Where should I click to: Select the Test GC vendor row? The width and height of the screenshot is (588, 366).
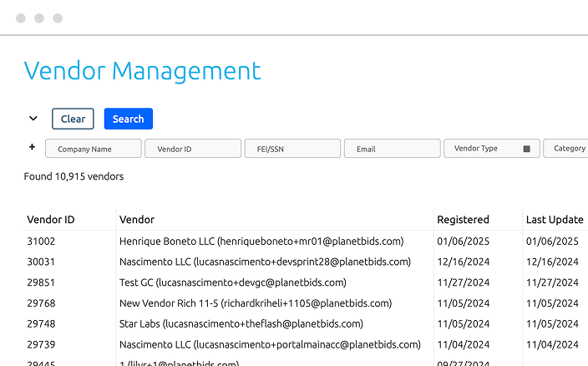(x=232, y=282)
